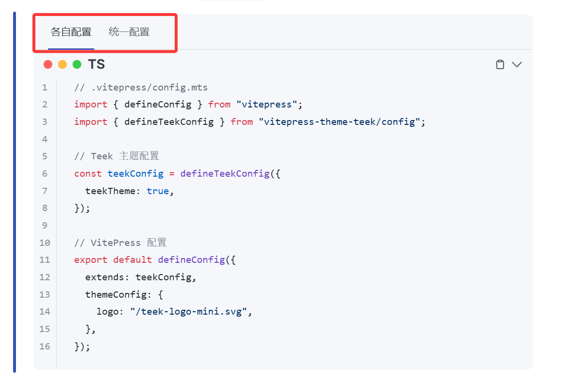Switch to the 统一配置 tab
The width and height of the screenshot is (588, 379).
point(129,32)
